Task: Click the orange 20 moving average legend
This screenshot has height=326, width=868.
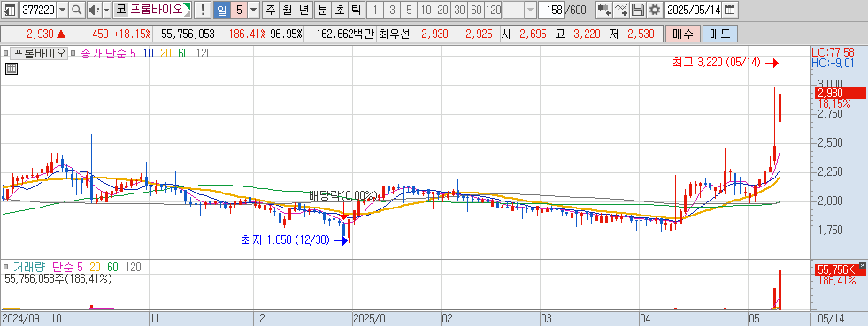Action: click(x=166, y=54)
